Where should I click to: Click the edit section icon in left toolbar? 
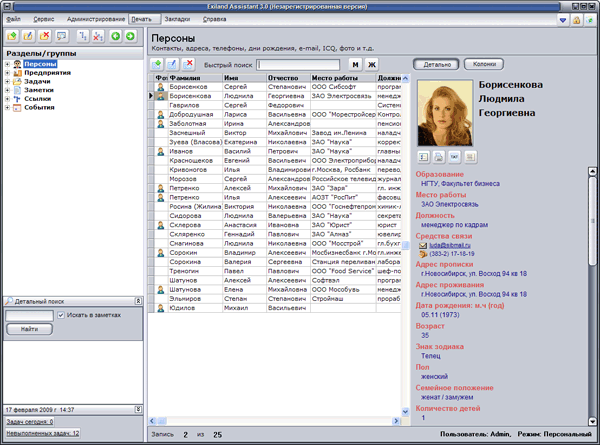point(28,36)
